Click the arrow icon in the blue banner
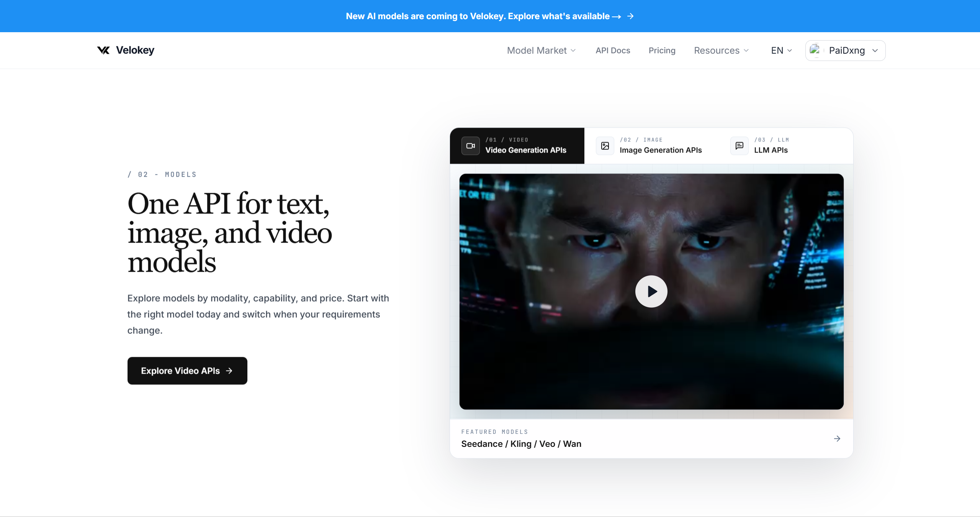This screenshot has height=517, width=980. tap(630, 16)
